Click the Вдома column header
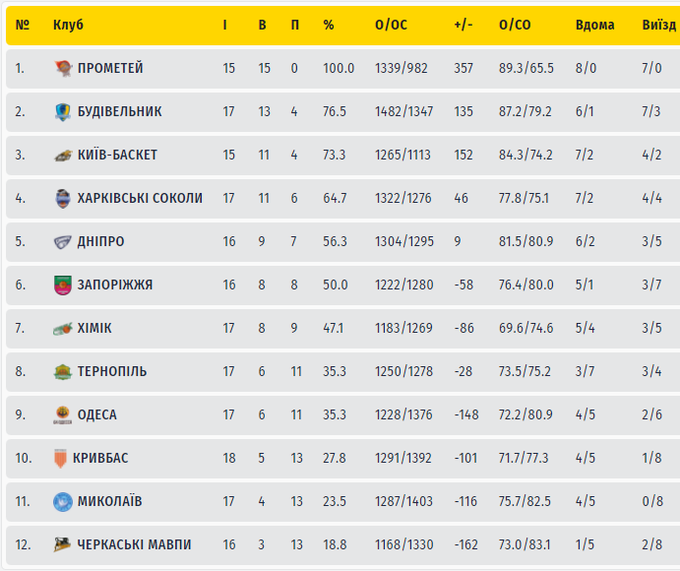The width and height of the screenshot is (680, 571). pyautogui.click(x=595, y=25)
